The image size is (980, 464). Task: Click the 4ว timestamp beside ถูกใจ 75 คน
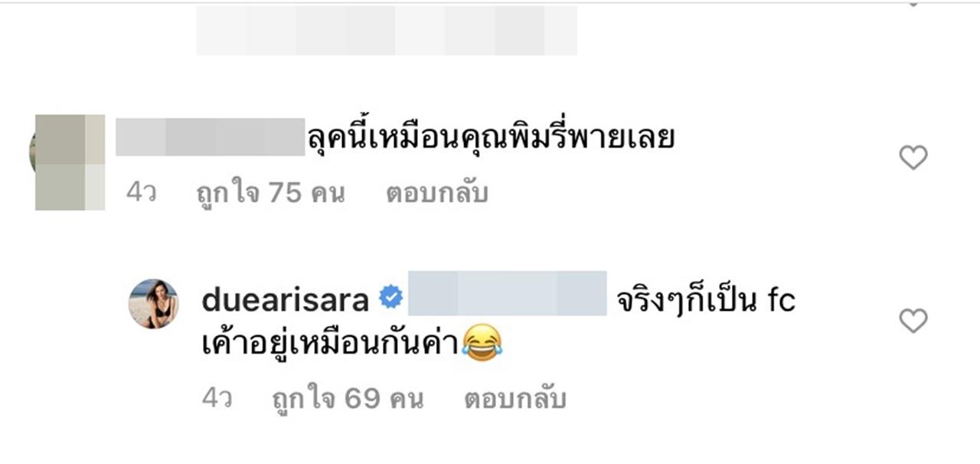click(142, 194)
